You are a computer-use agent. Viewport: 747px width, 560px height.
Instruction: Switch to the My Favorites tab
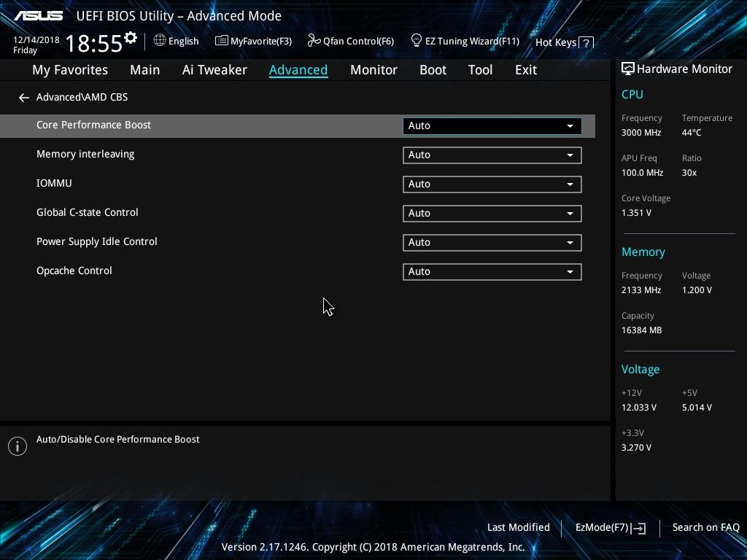tap(70, 70)
